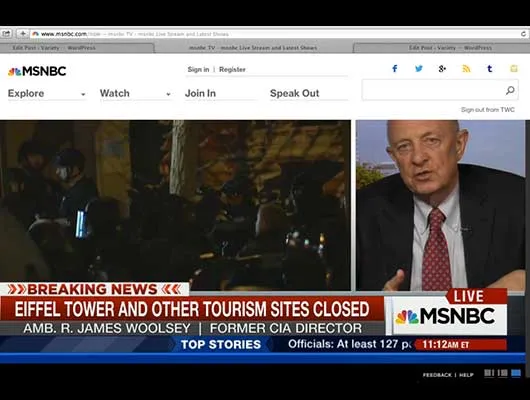Click the TOP STORIES ticker label

tap(221, 345)
